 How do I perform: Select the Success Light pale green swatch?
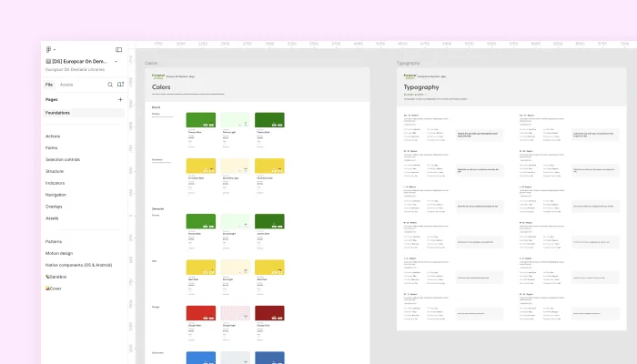[235, 221]
